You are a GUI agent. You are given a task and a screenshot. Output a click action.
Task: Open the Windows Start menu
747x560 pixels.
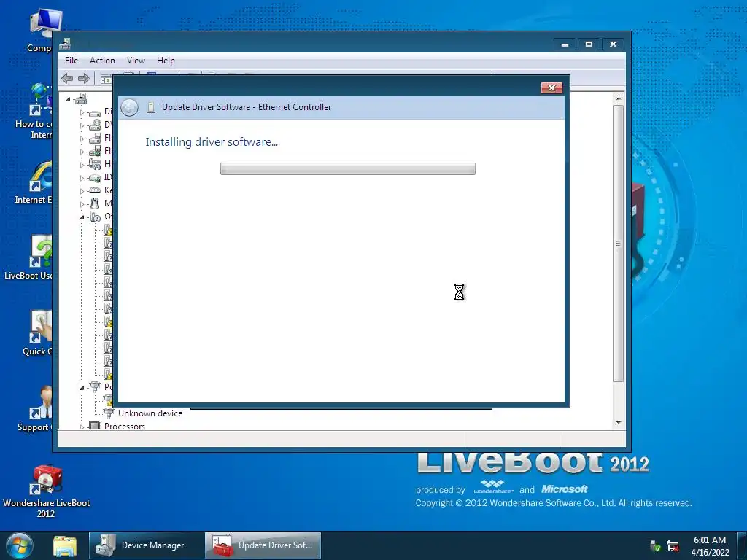pos(19,545)
